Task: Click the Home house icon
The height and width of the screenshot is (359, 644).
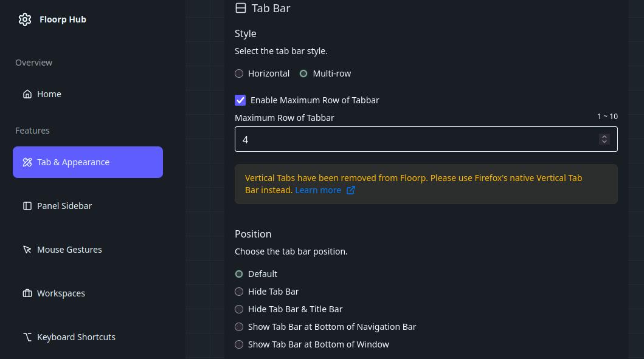Action: click(x=27, y=94)
